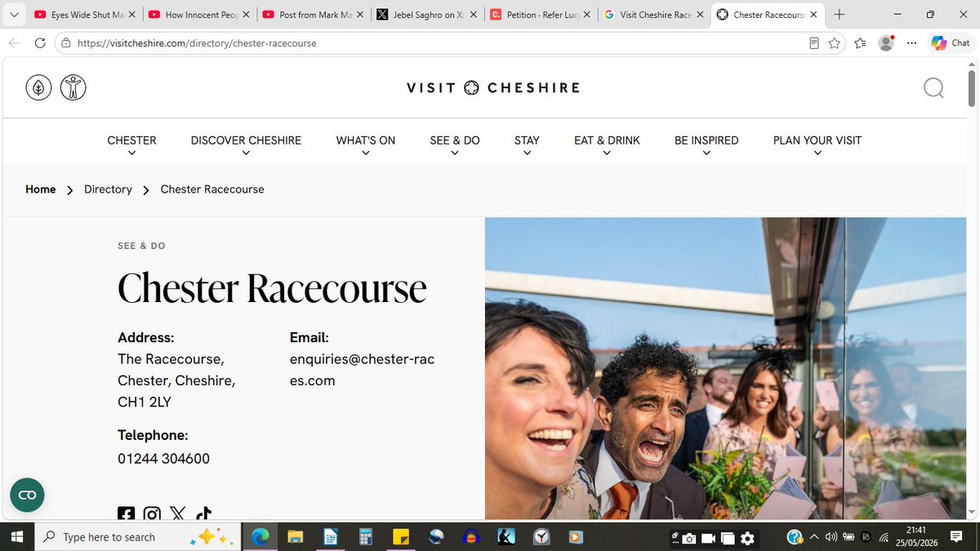
Task: Expand the CHESTER menu
Action: click(x=131, y=145)
